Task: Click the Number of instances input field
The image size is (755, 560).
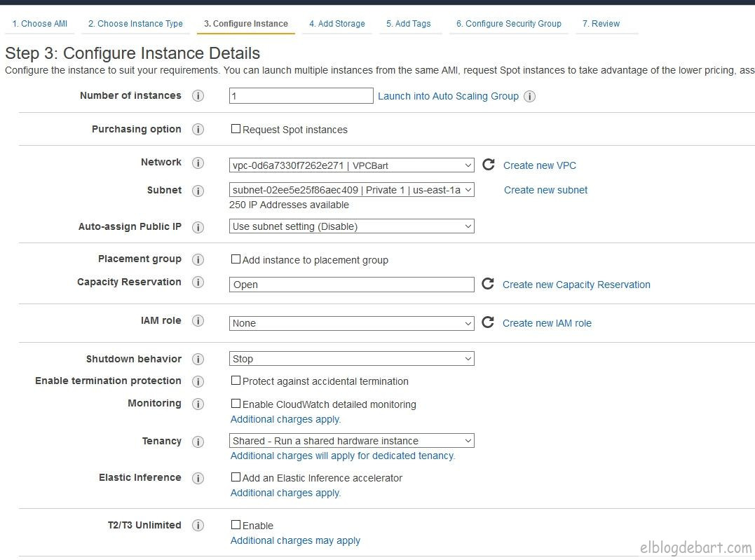Action: 301,96
